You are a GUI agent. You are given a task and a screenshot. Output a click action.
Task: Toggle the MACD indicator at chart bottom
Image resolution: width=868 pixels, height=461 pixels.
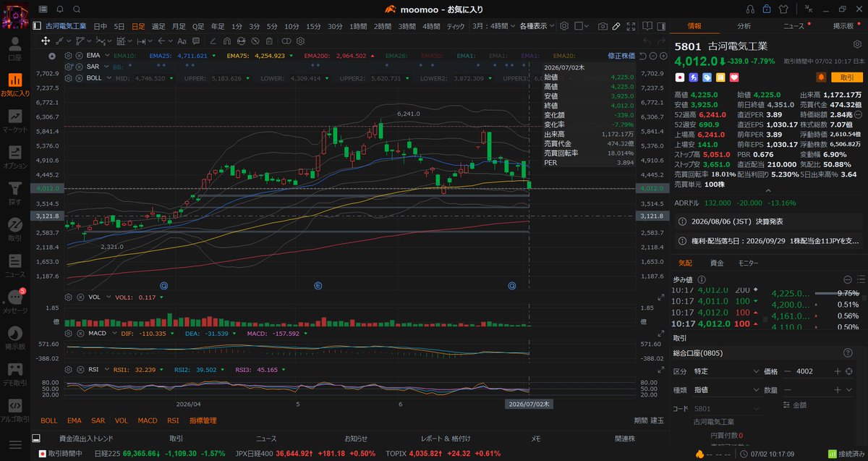(x=148, y=420)
